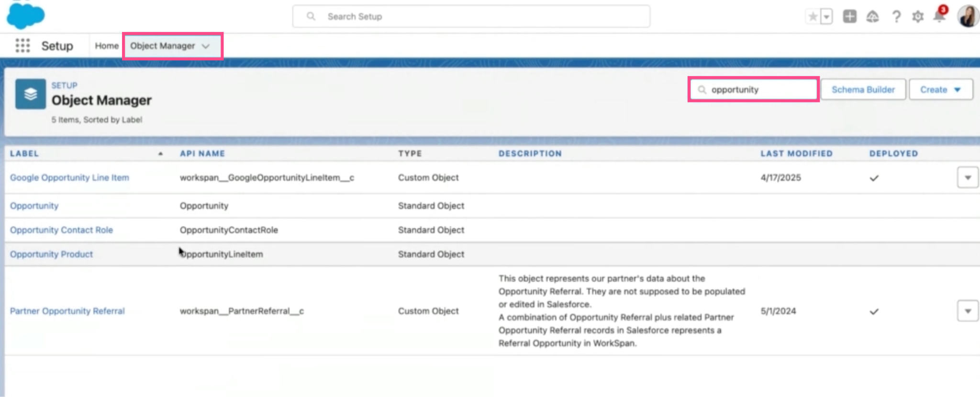This screenshot has height=397, width=980.
Task: Click Custom Object type for Partner Opportunity Referral
Action: [x=428, y=311]
